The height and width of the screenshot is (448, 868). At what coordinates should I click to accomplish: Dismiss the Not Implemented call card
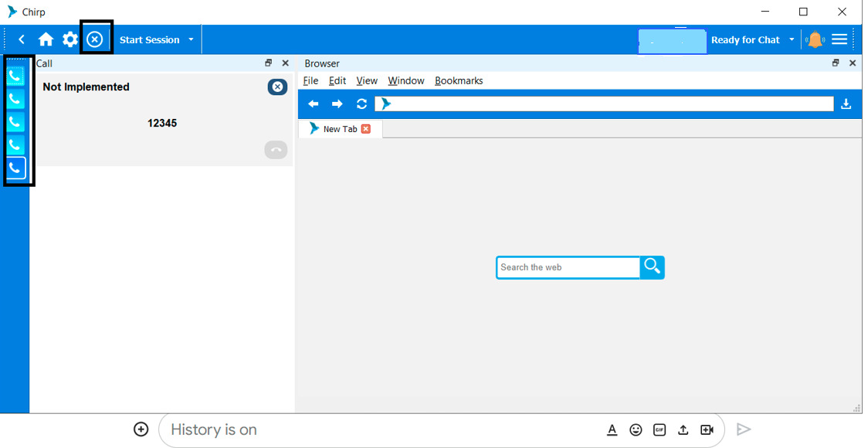(x=277, y=87)
